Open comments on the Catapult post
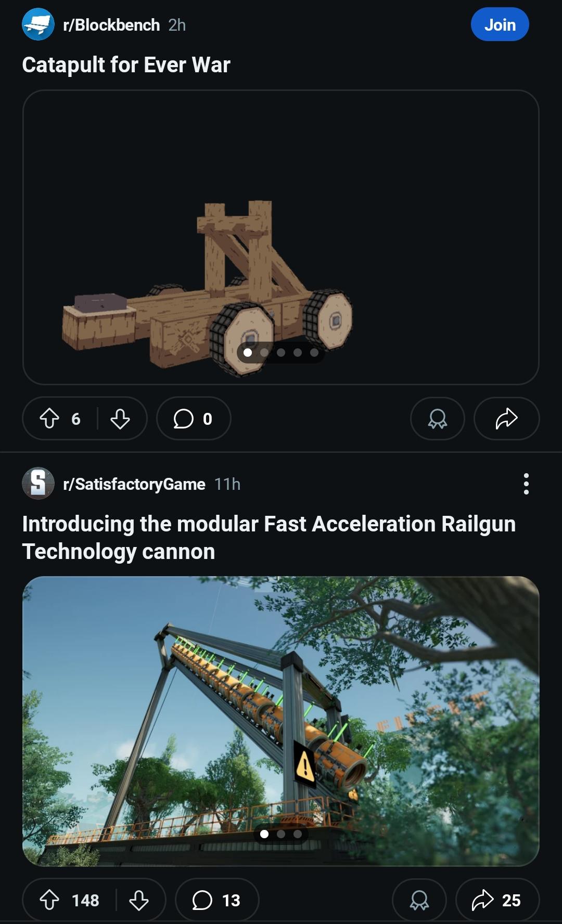562x924 pixels. [194, 419]
